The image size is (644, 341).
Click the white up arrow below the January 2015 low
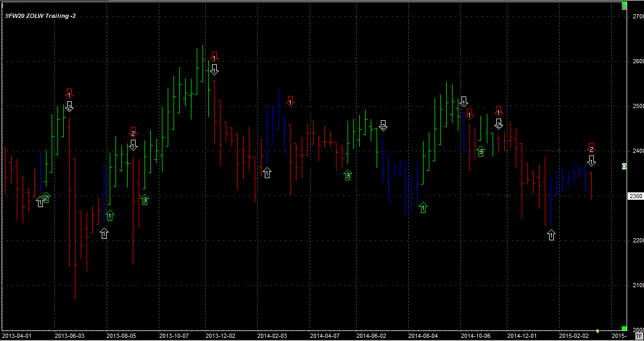[551, 235]
